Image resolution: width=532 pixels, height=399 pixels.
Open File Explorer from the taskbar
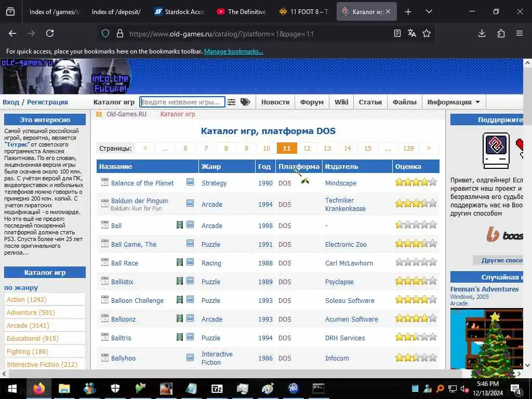point(64,389)
